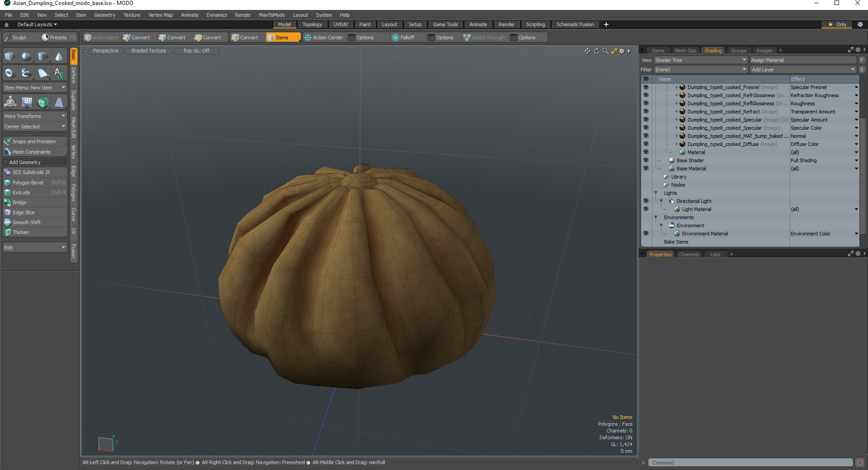Select the teapot primitive tool
Screen dimensions: 868x470
(26, 73)
